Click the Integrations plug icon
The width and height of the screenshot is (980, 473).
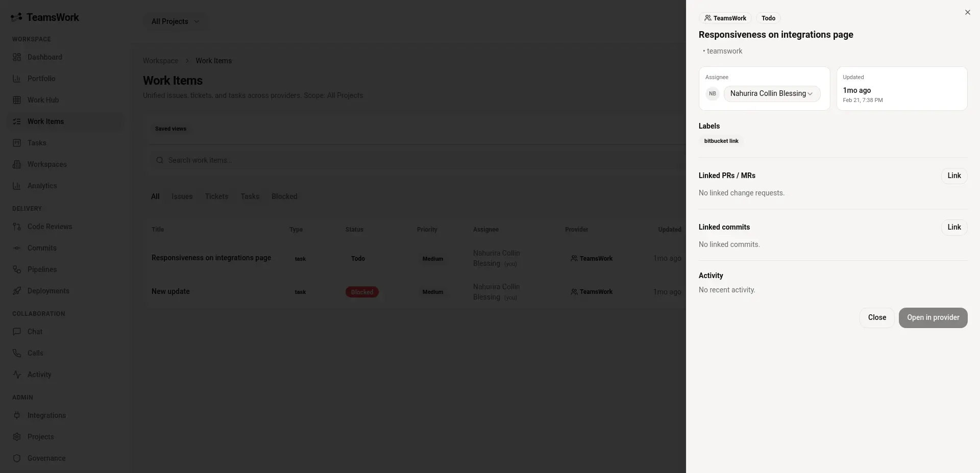coord(17,415)
